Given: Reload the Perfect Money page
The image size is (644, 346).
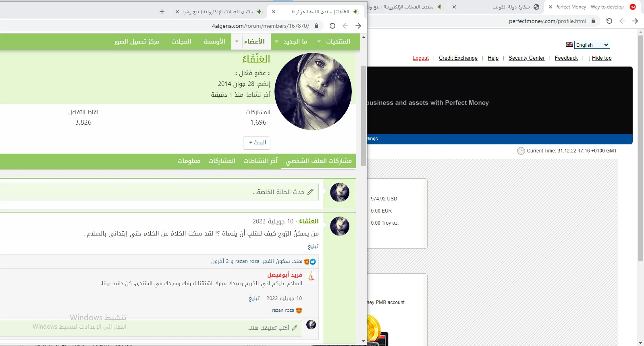Looking at the screenshot, I should click(x=609, y=21).
